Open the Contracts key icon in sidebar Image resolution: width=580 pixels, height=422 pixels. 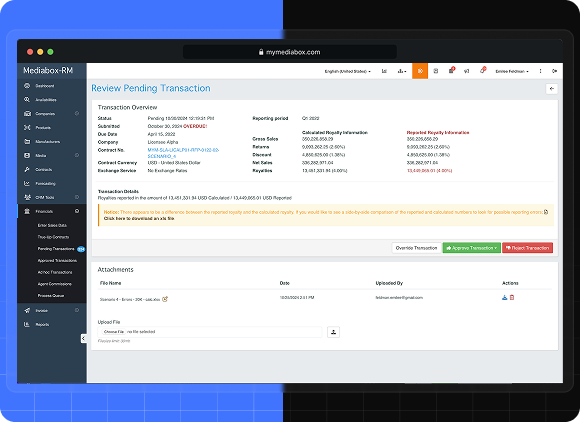[27, 169]
